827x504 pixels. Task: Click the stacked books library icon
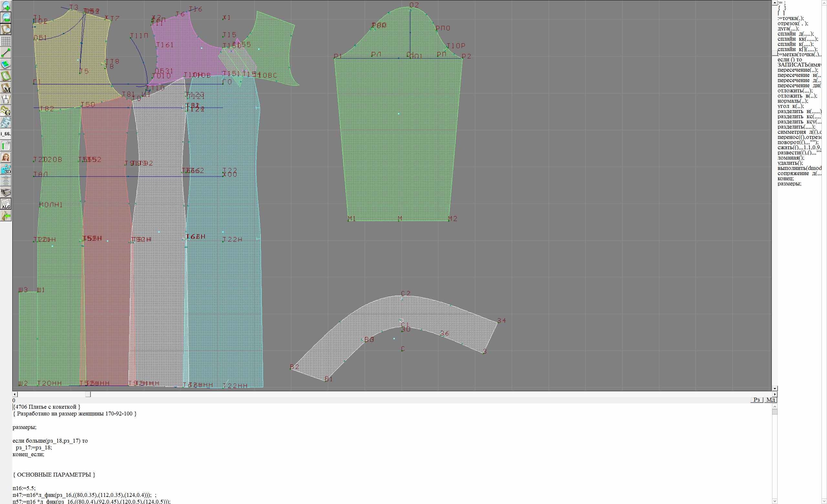tap(6, 192)
